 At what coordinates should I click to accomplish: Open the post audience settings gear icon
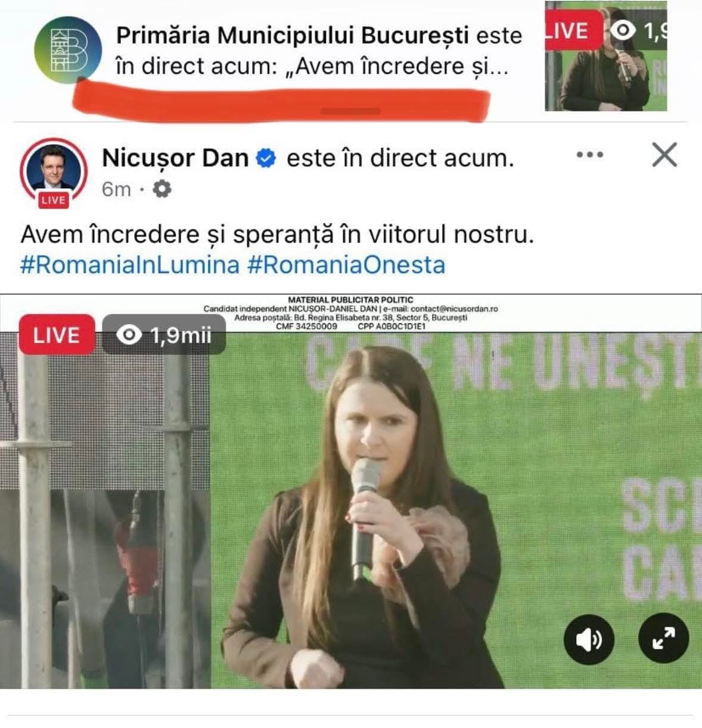[x=162, y=189]
